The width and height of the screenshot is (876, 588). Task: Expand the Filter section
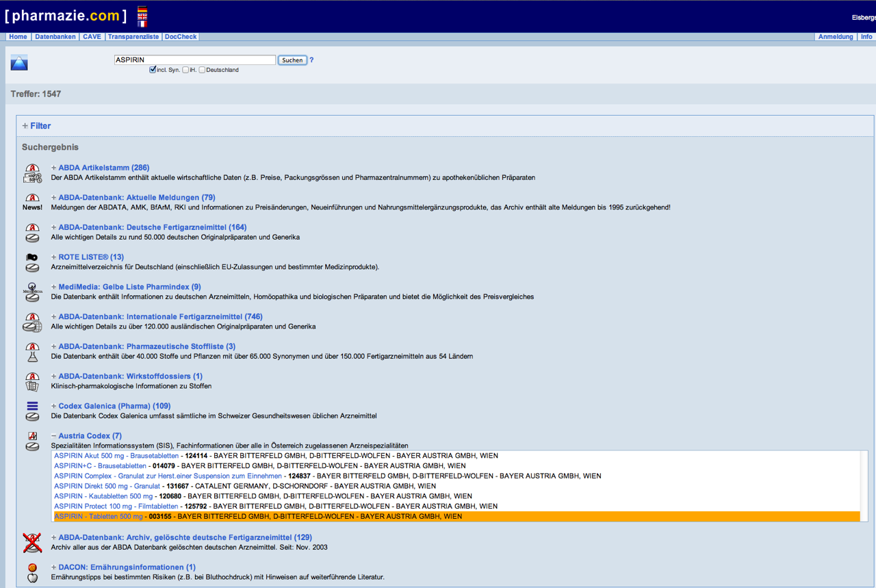click(x=36, y=126)
